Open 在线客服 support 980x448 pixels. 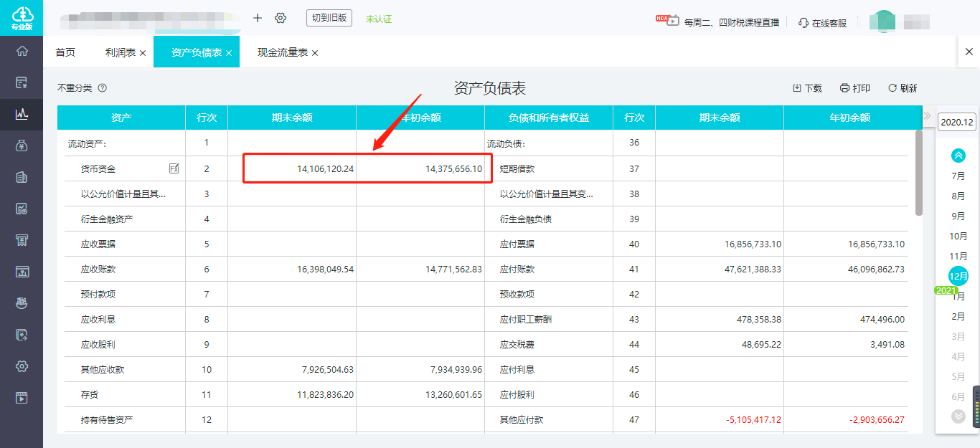click(823, 23)
